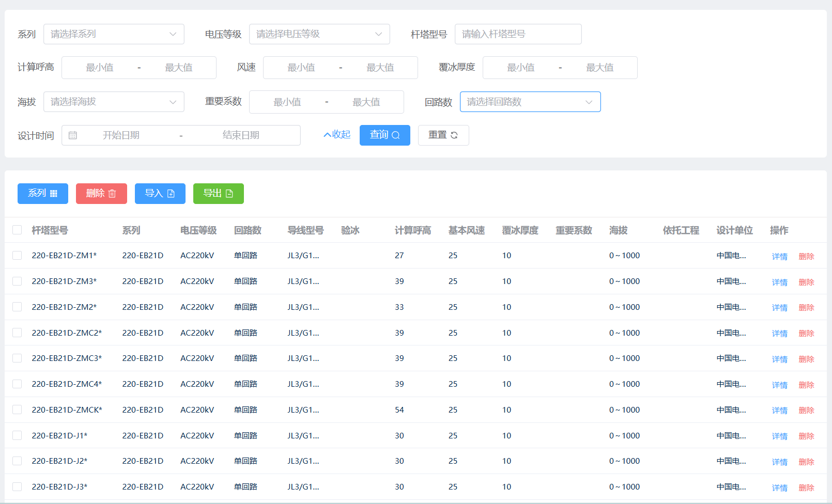Open 详情 for 220-EB21D-ZM3*
This screenshot has width=832, height=504.
pyautogui.click(x=780, y=282)
